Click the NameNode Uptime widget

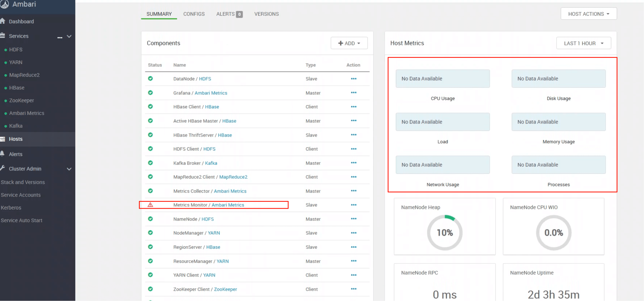point(553,282)
